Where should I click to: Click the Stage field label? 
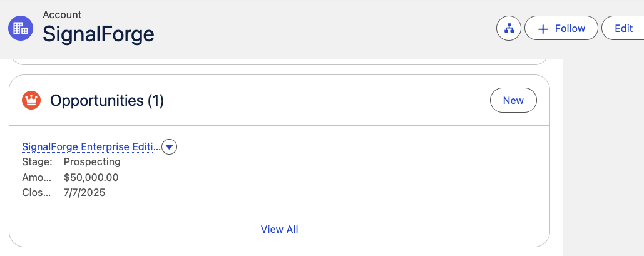pos(37,162)
